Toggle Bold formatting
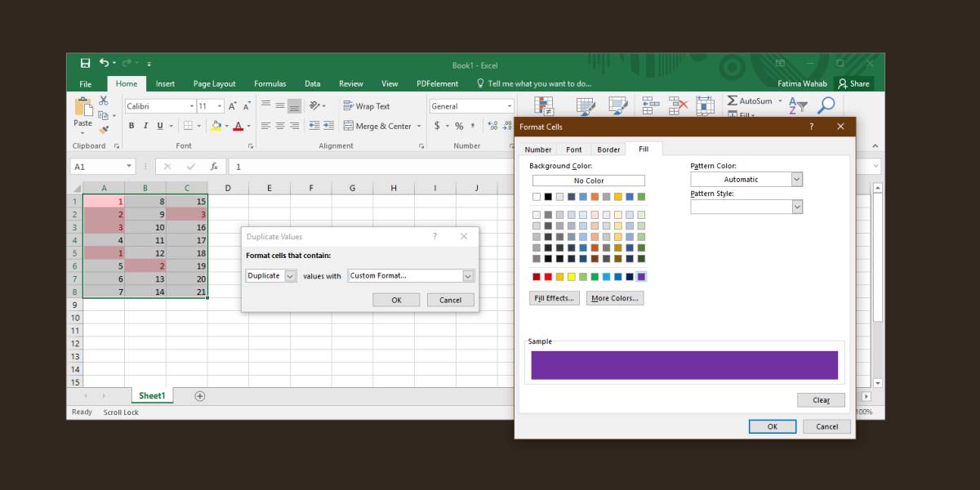The width and height of the screenshot is (980, 490). (x=131, y=126)
